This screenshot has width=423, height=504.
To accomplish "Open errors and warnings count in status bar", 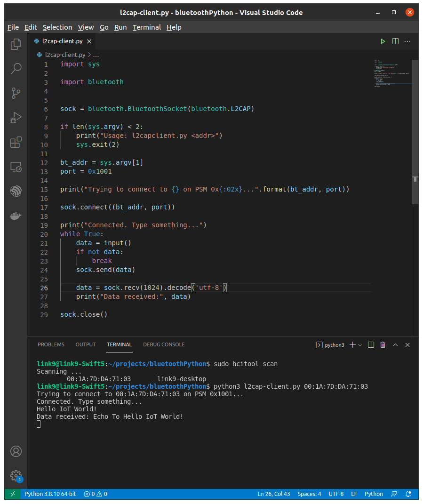I will 96,494.
